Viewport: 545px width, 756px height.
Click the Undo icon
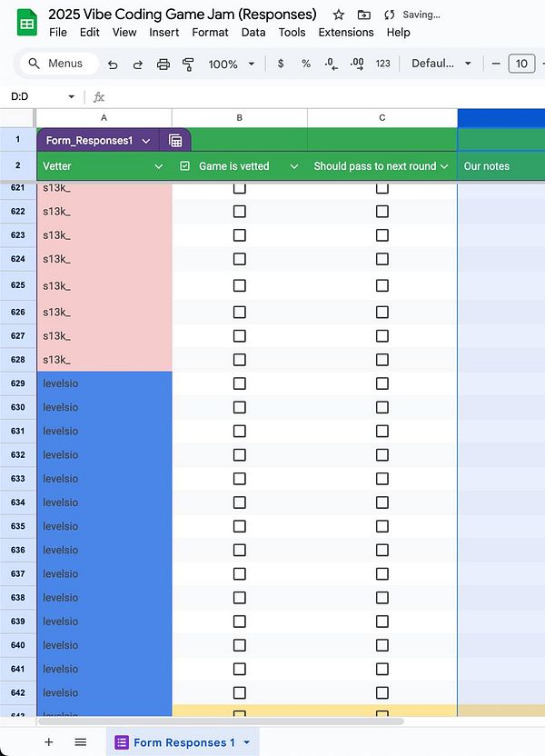click(112, 64)
